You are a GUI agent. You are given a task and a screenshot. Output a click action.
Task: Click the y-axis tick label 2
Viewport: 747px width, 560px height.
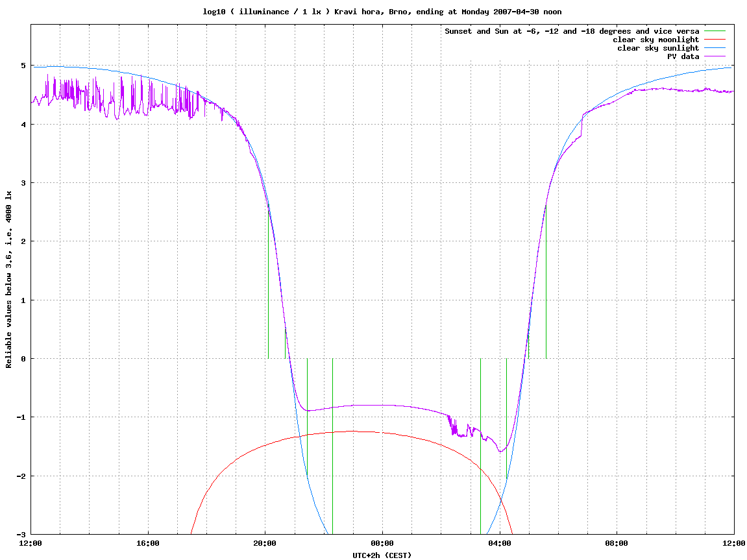click(23, 241)
